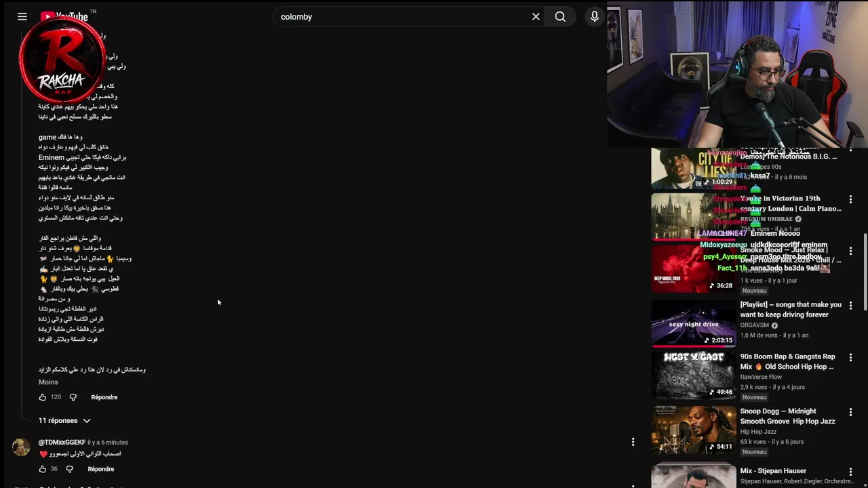Open the @TDMxxGGEKF channel name link
Viewport: 868px width, 488px height.
tap(62, 443)
